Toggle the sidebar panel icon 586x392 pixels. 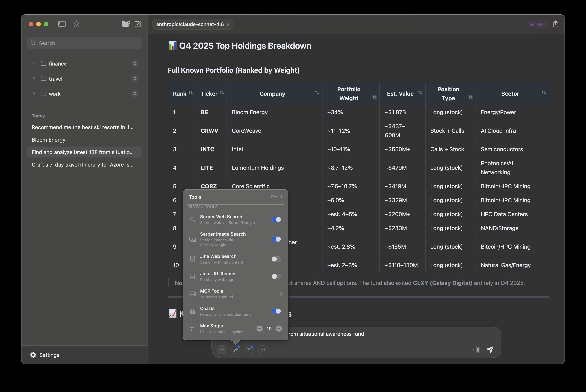[x=62, y=24]
